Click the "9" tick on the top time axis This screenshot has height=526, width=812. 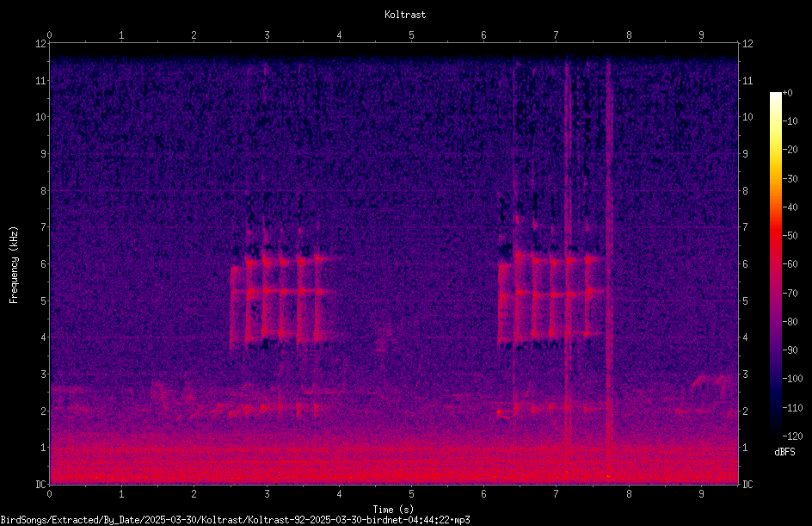(701, 35)
